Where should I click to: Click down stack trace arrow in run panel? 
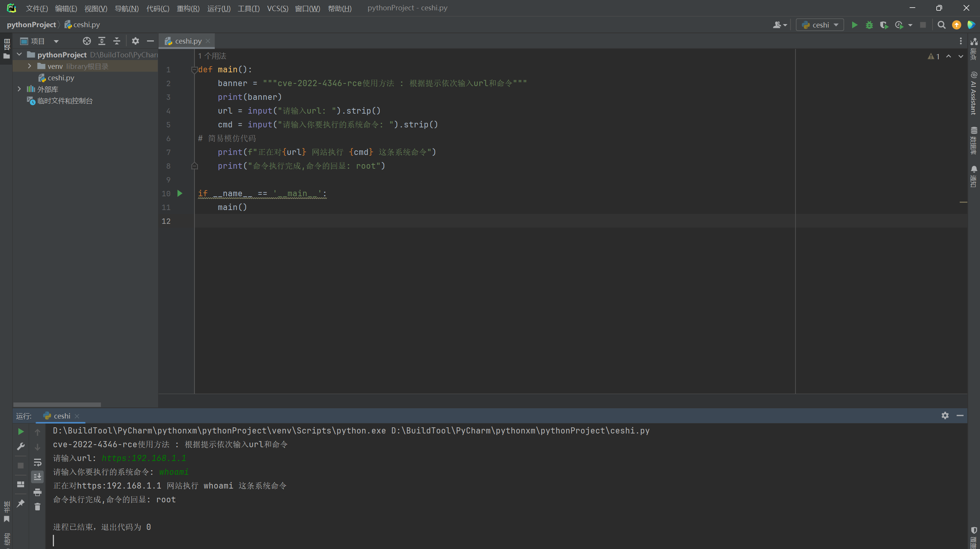(x=38, y=447)
